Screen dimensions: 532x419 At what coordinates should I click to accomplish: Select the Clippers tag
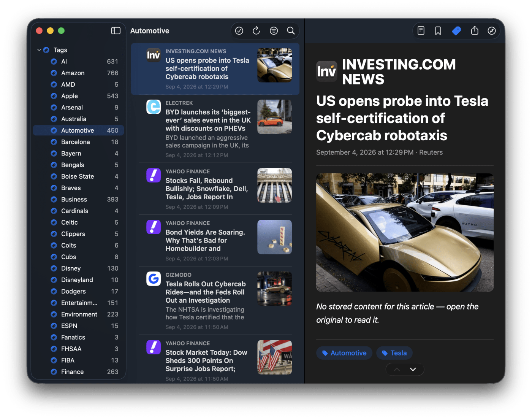pyautogui.click(x=79, y=234)
